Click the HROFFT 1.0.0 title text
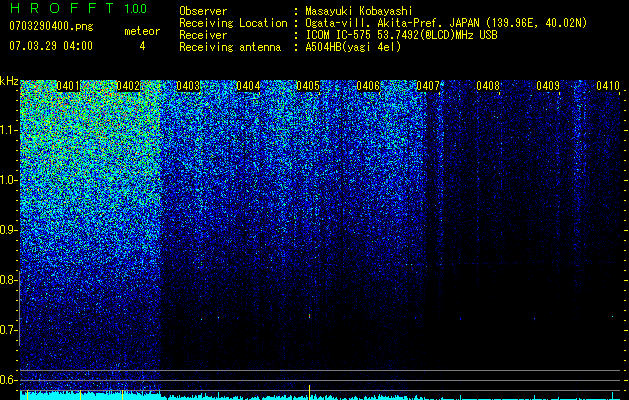The image size is (629, 400). coord(78,8)
